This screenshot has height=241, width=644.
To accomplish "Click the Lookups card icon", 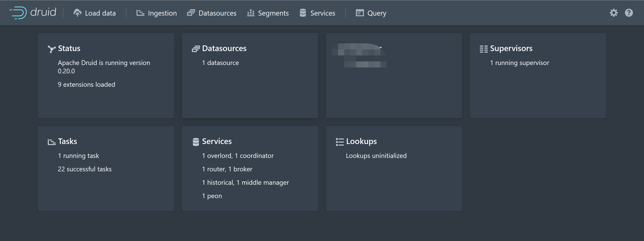I will (340, 141).
